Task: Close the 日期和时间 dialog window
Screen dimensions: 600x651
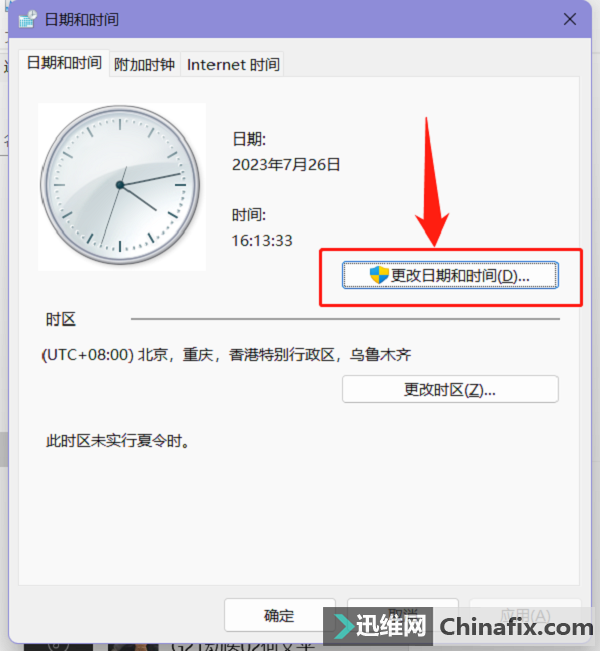Action: point(570,19)
